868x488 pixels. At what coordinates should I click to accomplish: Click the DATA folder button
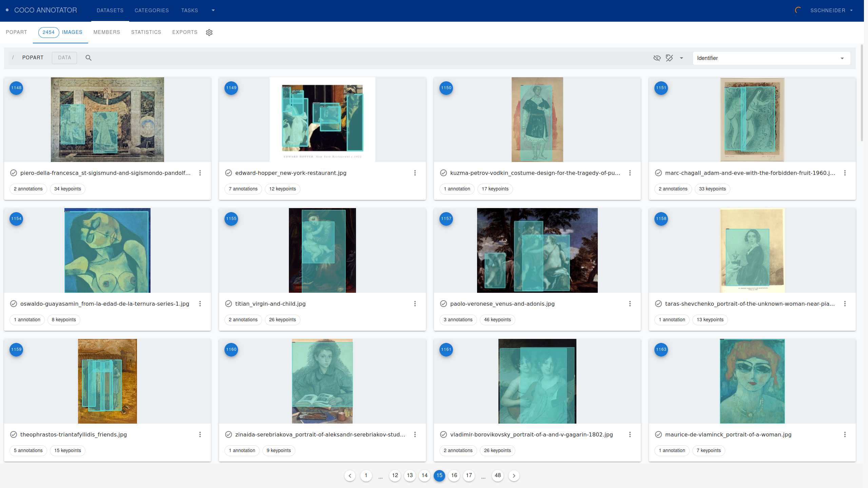(64, 58)
